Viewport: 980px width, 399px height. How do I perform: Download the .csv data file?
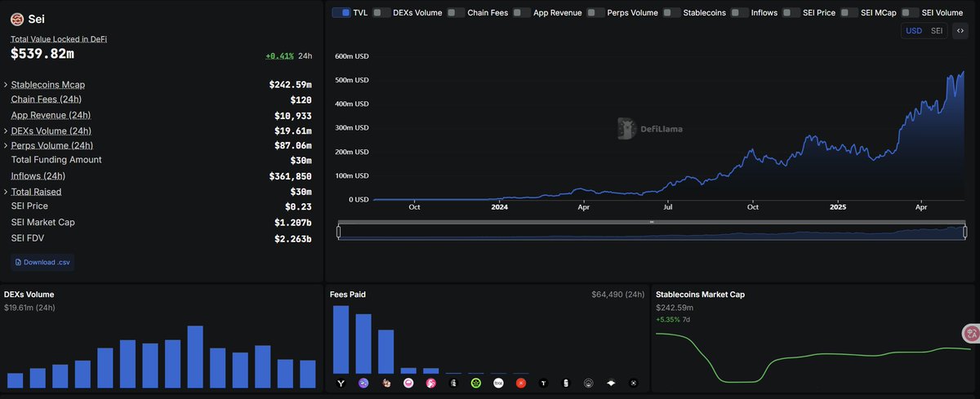(41, 262)
